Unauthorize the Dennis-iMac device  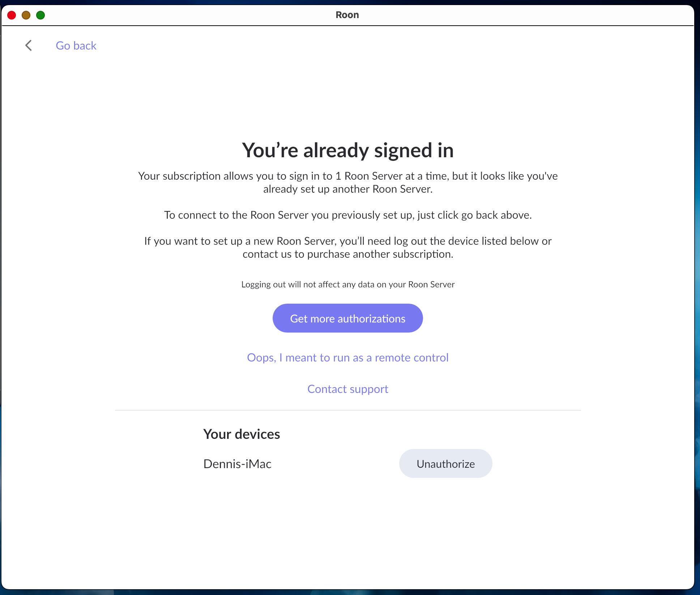pos(445,464)
